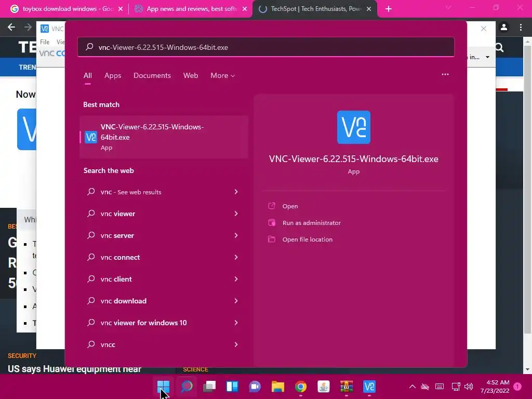Click the OneDrive cloud tray icon
Viewport: 532px width, 399px height.
pos(425,387)
